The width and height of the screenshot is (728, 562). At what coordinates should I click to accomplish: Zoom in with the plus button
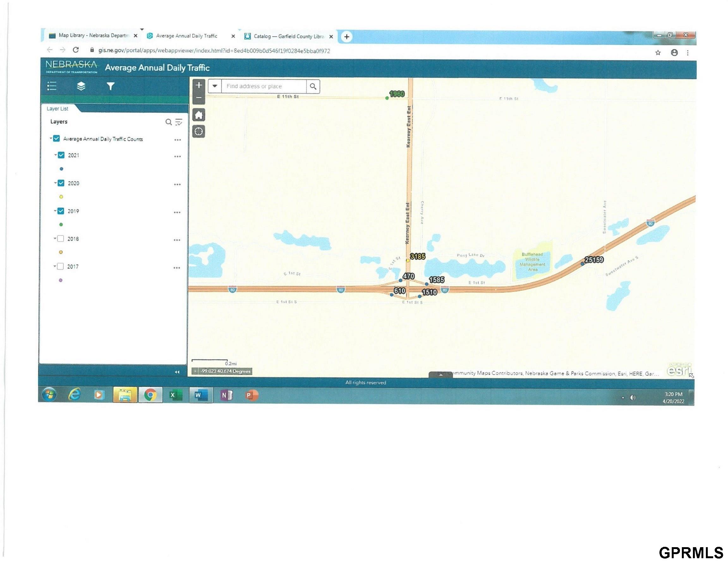tap(199, 85)
